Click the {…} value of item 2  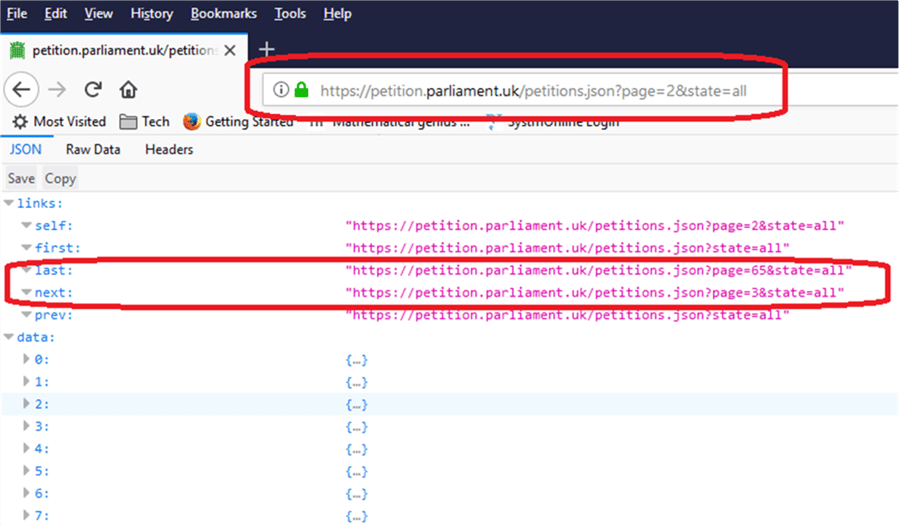(357, 405)
